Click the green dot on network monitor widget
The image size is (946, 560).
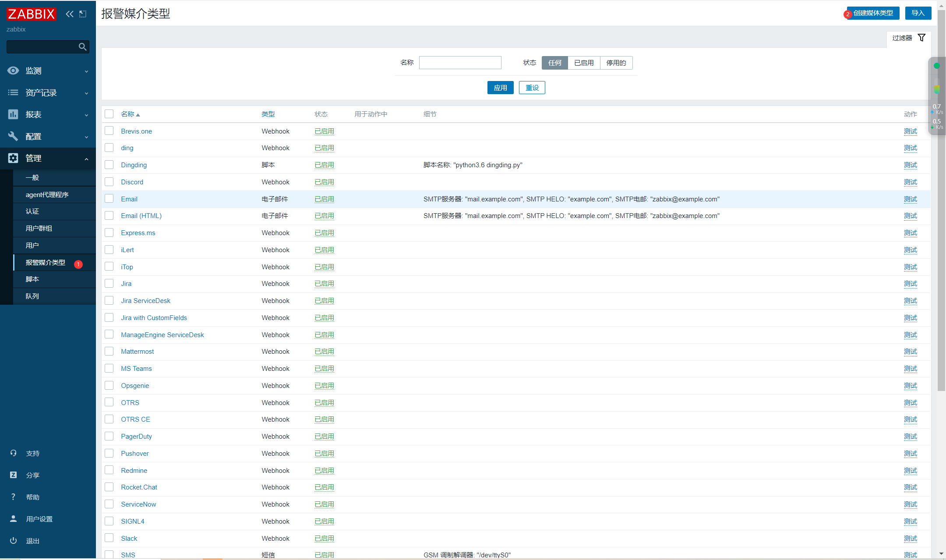937,66
